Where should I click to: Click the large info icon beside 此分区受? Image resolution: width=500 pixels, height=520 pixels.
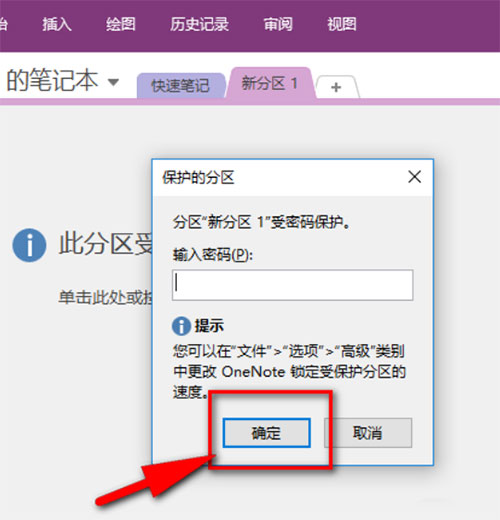coord(29,245)
